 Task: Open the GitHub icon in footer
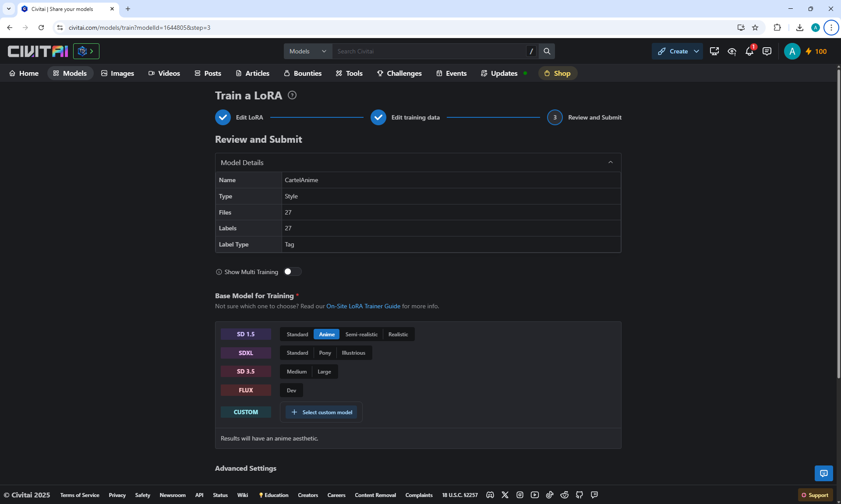580,495
